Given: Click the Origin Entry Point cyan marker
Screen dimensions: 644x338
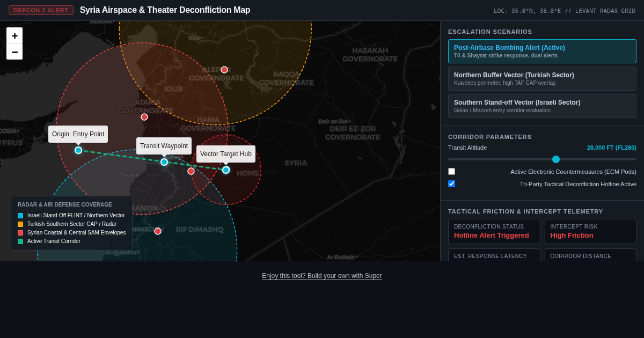Looking at the screenshot, I should pyautogui.click(x=78, y=150).
